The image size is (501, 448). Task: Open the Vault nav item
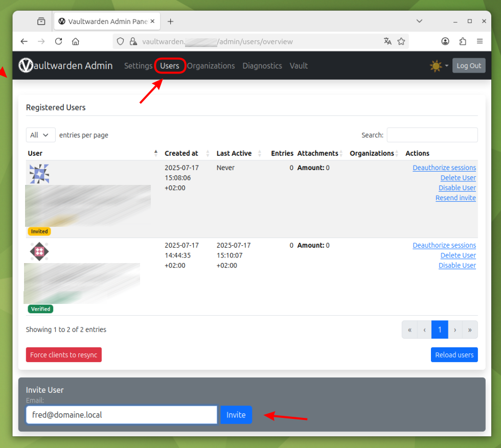tap(299, 66)
